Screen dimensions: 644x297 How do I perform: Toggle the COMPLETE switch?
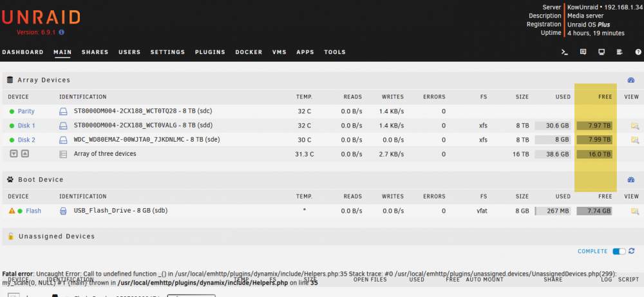(619, 251)
